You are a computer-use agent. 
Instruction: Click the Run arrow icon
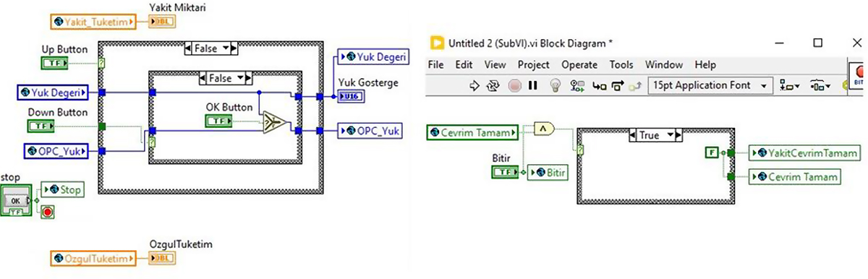475,85
